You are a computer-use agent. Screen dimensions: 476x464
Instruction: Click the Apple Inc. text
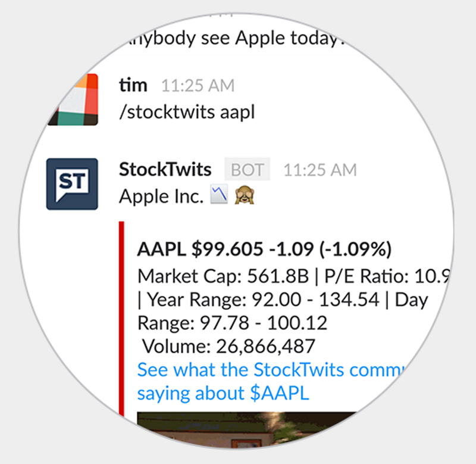pyautogui.click(x=161, y=197)
